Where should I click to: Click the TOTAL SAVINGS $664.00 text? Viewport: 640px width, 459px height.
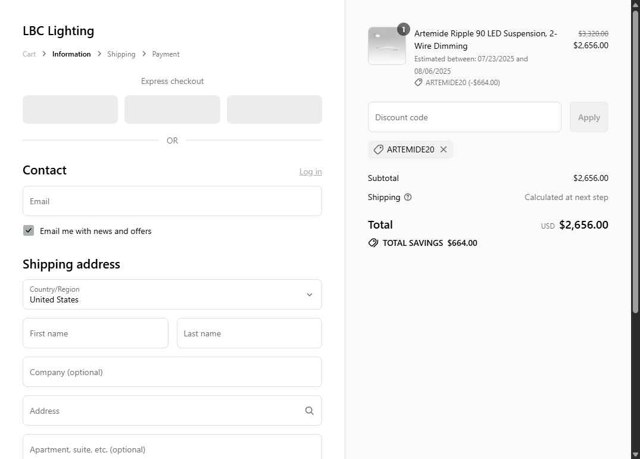(x=430, y=243)
